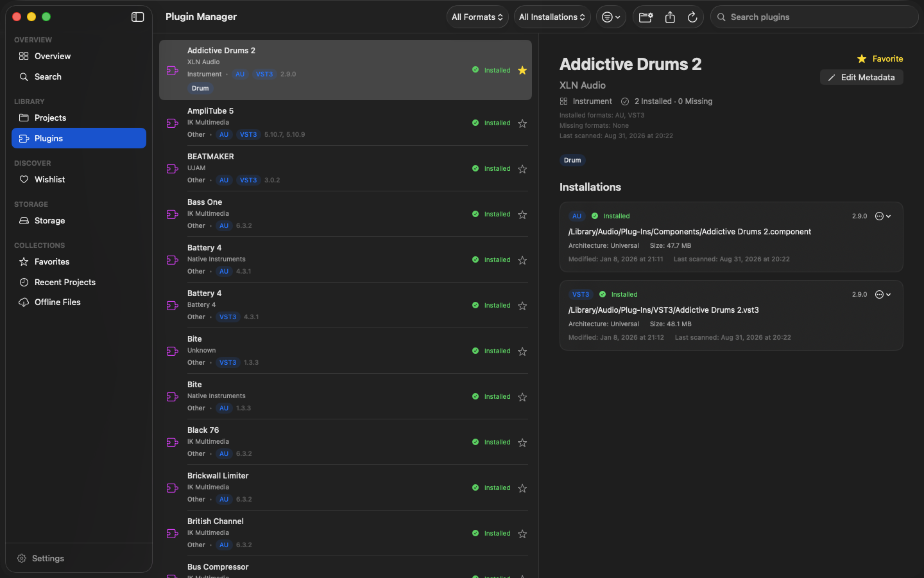The width and height of the screenshot is (924, 578).
Task: Favorite the Bite Unknown vendor entry
Action: tap(522, 351)
